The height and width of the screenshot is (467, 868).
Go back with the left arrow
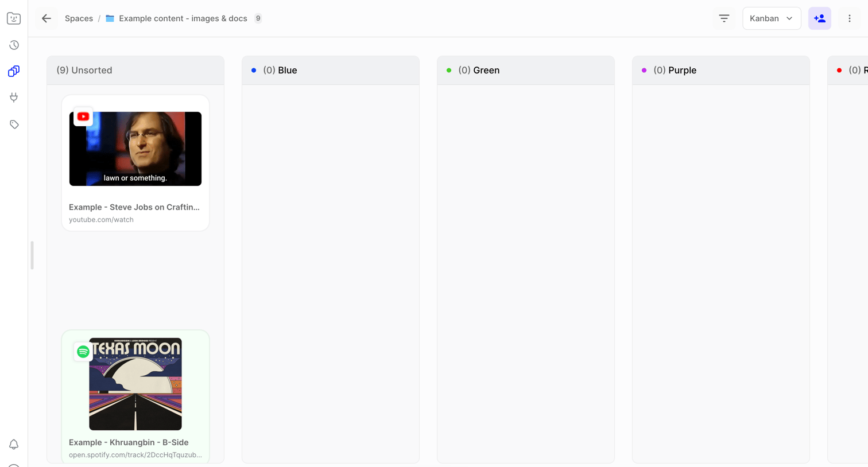tap(46, 18)
